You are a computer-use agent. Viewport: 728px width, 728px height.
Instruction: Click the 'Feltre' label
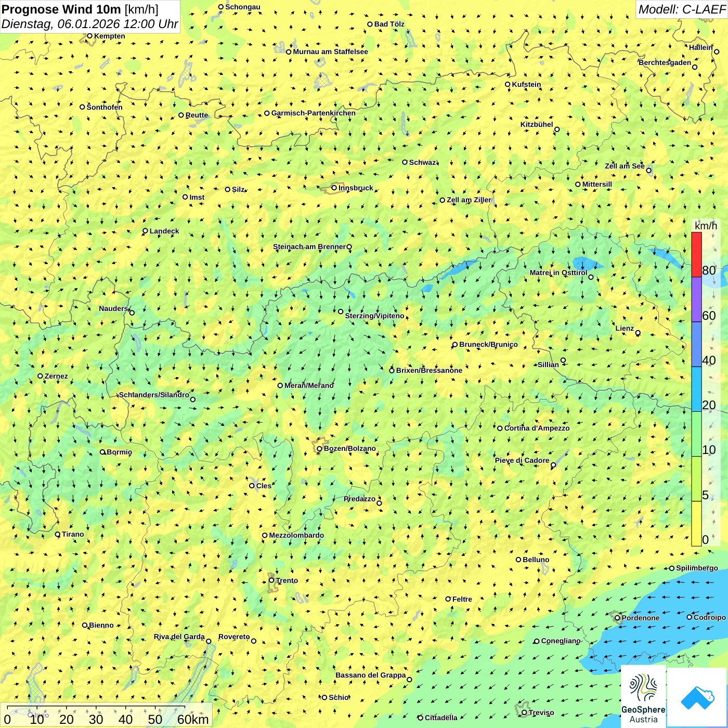[x=462, y=599]
